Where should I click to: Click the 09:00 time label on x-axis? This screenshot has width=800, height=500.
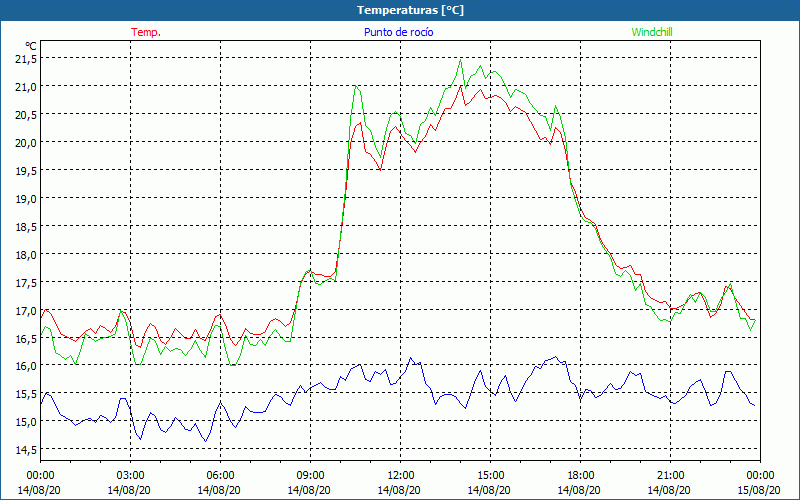(310, 476)
